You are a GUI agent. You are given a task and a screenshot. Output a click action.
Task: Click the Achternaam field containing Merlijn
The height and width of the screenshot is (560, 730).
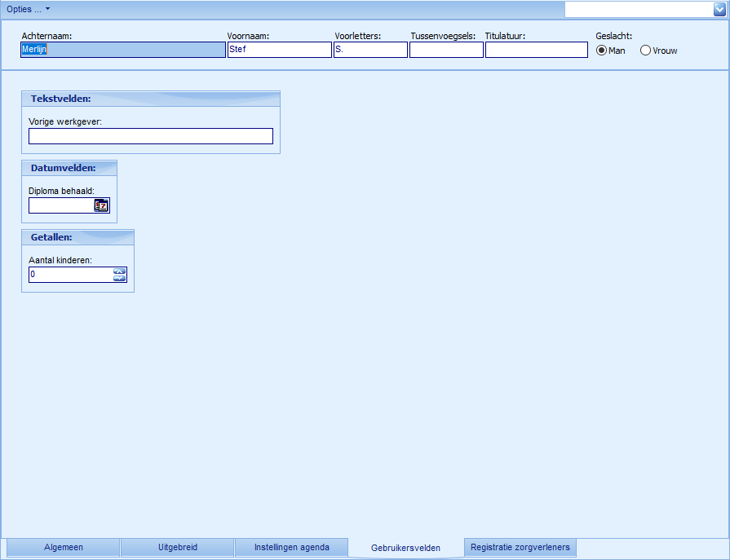pyautogui.click(x=123, y=50)
